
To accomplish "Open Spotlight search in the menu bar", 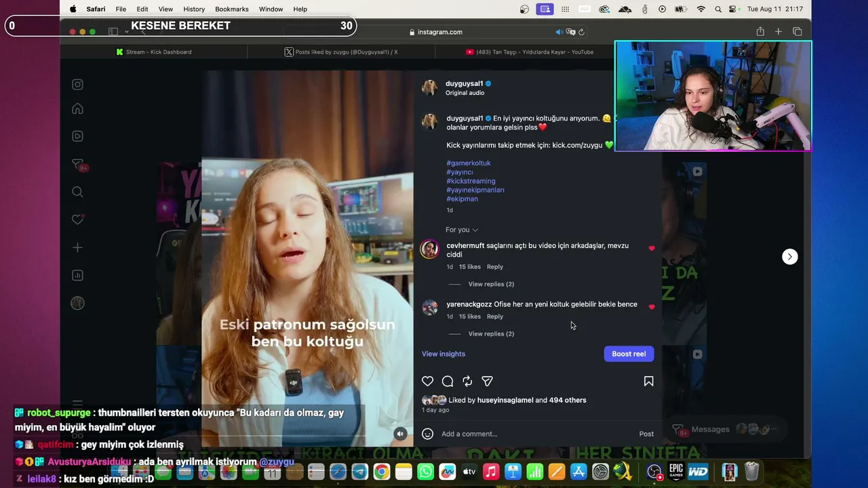I will (x=718, y=9).
